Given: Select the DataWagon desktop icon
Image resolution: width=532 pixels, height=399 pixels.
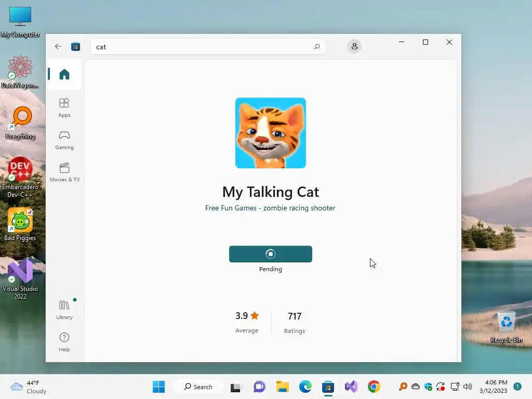Looking at the screenshot, I should (x=20, y=72).
